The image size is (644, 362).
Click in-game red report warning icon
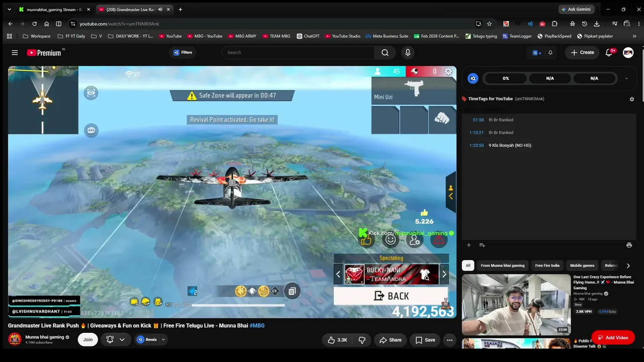pos(439,240)
